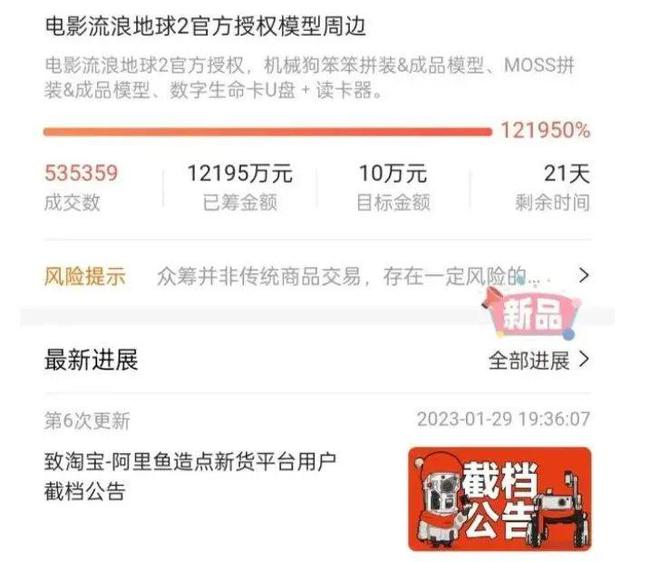Image resolution: width=660 pixels, height=562 pixels.
Task: Tap the 12195万元 已筹金额 stat
Action: 240,187
